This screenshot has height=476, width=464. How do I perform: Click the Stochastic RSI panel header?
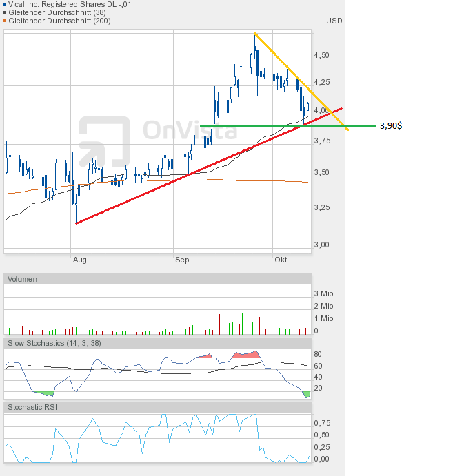pos(32,407)
